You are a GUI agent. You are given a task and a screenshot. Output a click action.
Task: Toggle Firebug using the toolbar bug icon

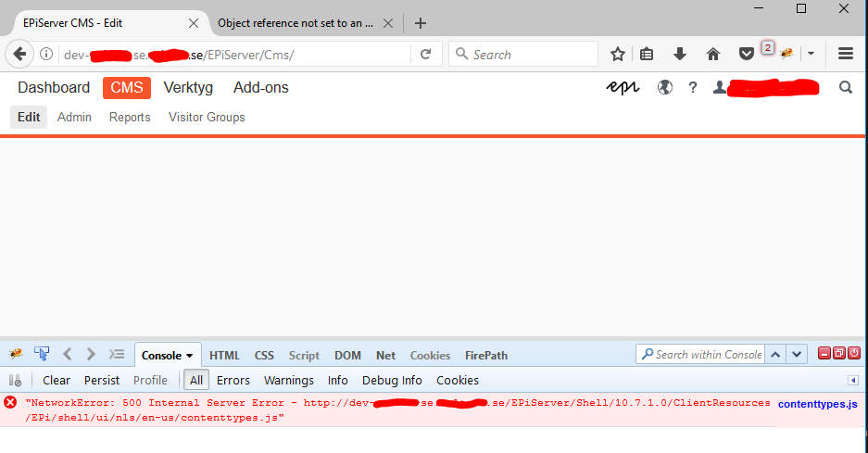click(x=786, y=54)
